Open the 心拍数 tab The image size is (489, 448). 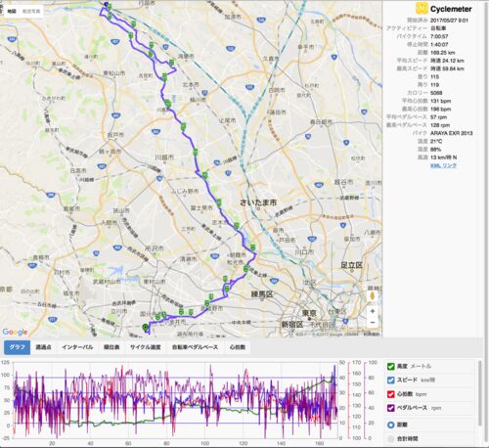(x=238, y=347)
